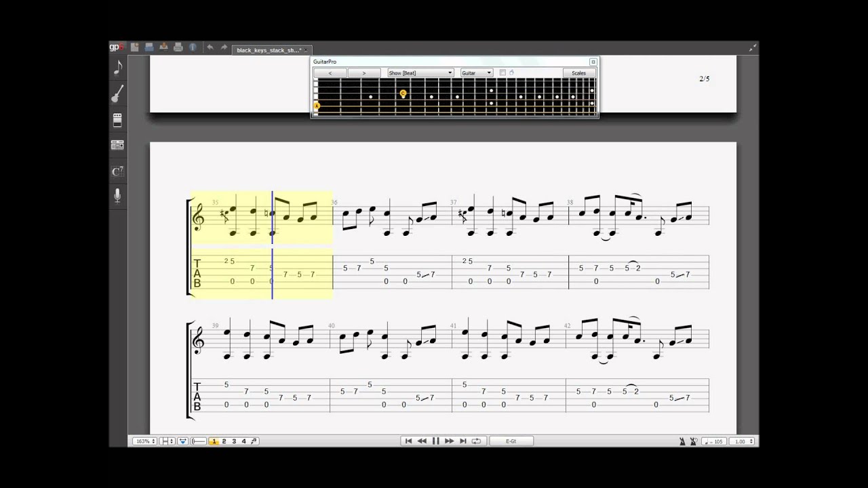Open the Show [Beat] dropdown
This screenshot has width=868, height=488.
[x=420, y=73]
